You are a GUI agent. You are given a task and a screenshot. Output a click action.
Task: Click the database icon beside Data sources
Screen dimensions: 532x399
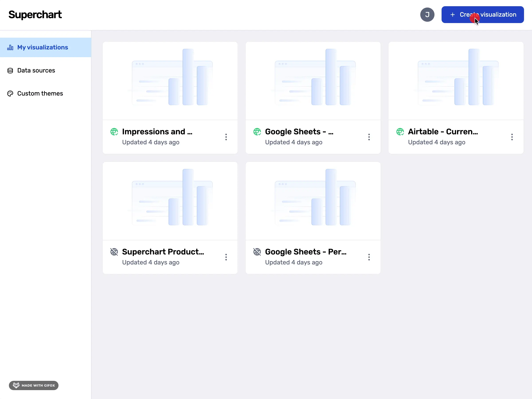tap(10, 70)
